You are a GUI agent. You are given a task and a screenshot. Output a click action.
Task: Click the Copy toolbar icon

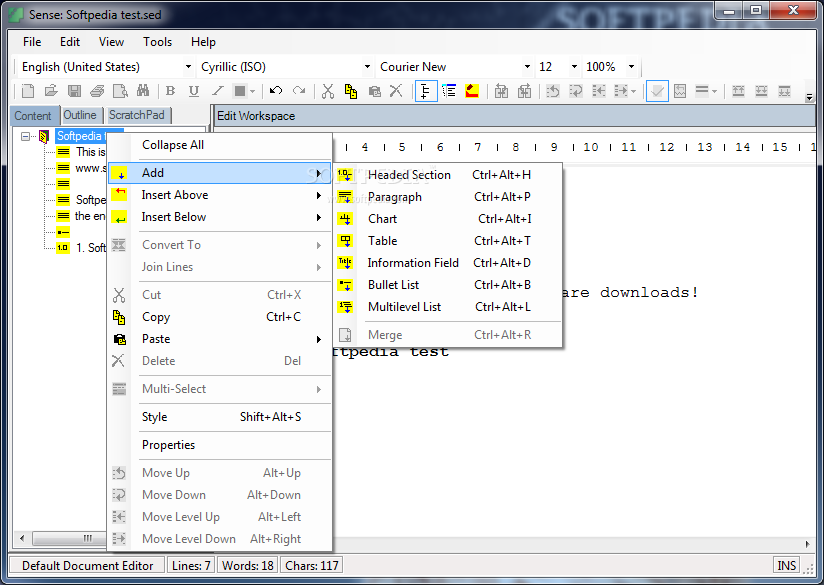(x=351, y=91)
